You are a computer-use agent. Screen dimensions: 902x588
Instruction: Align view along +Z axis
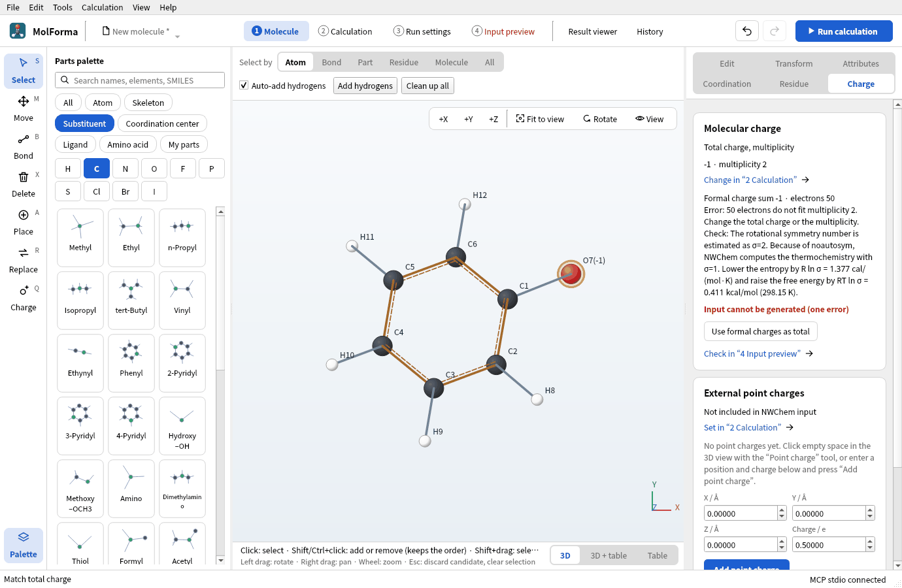493,119
